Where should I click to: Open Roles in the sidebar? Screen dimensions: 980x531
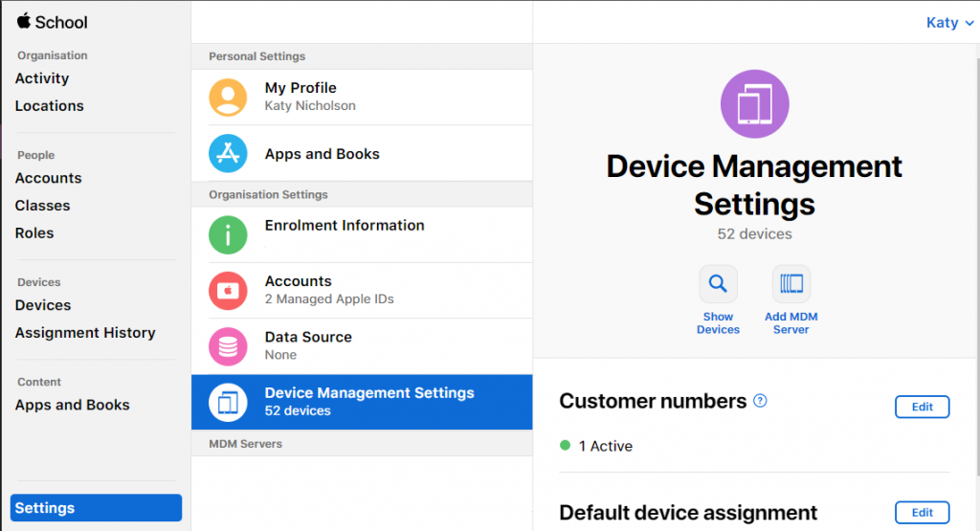(x=34, y=233)
